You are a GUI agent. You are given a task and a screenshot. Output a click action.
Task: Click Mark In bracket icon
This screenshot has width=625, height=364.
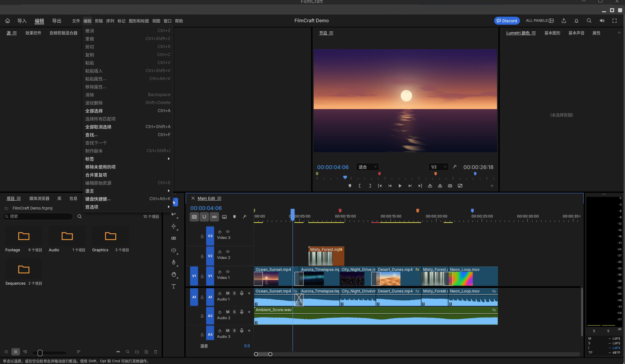coord(360,186)
